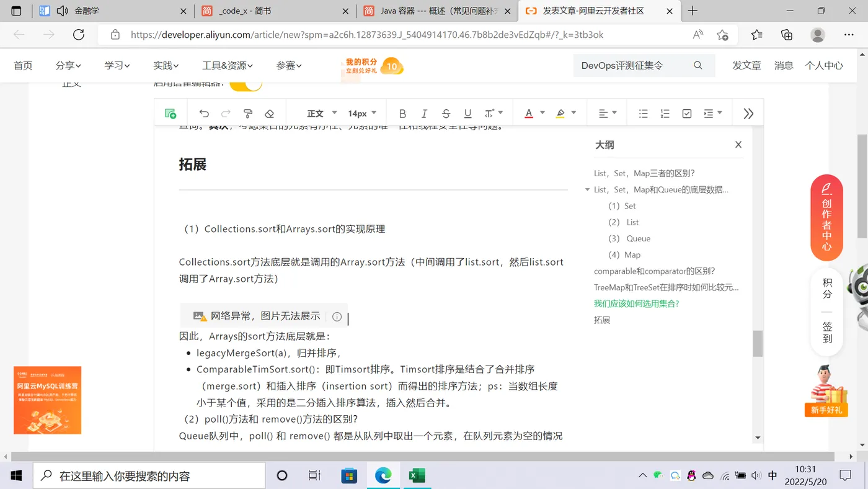
Task: Open the browser profile avatar
Action: tap(818, 35)
